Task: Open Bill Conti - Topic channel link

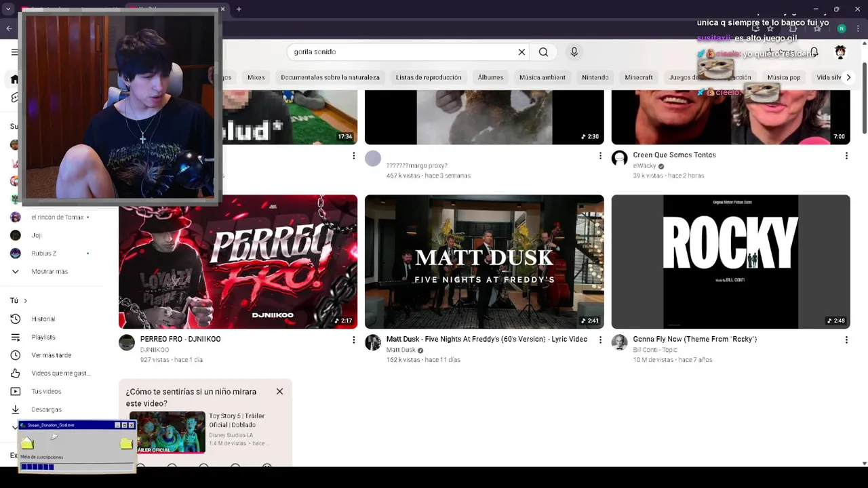Action: point(655,350)
